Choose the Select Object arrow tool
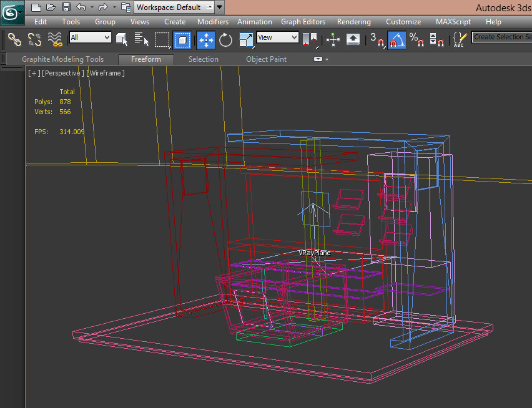This screenshot has height=408, width=532. (x=121, y=40)
